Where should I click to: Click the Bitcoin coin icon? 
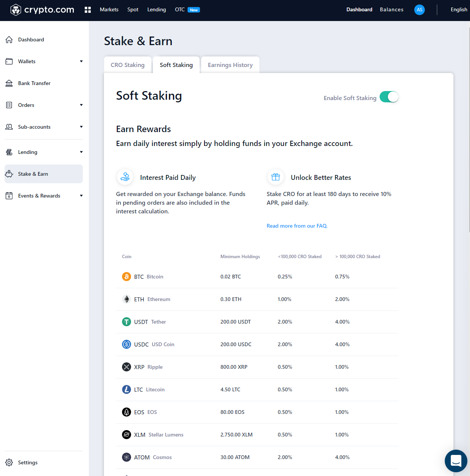pos(127,277)
